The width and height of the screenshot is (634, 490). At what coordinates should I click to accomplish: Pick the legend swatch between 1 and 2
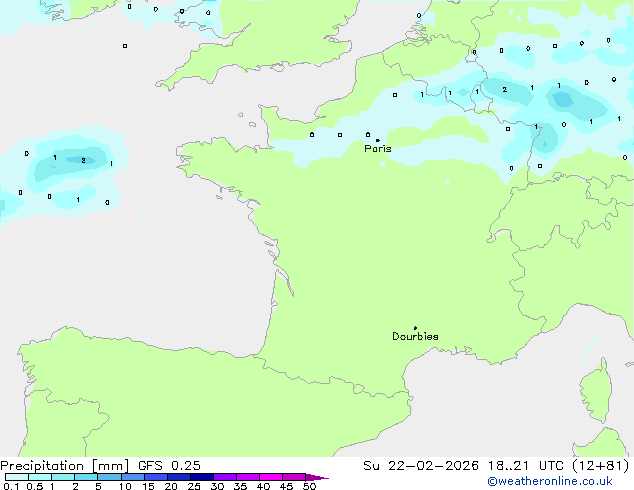(x=63, y=477)
